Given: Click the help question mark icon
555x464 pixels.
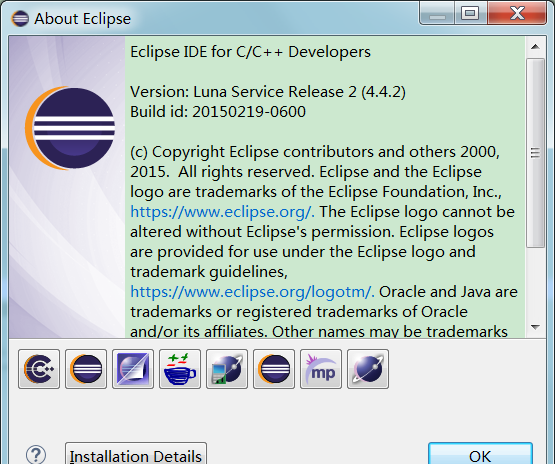Looking at the screenshot, I should pos(36,455).
